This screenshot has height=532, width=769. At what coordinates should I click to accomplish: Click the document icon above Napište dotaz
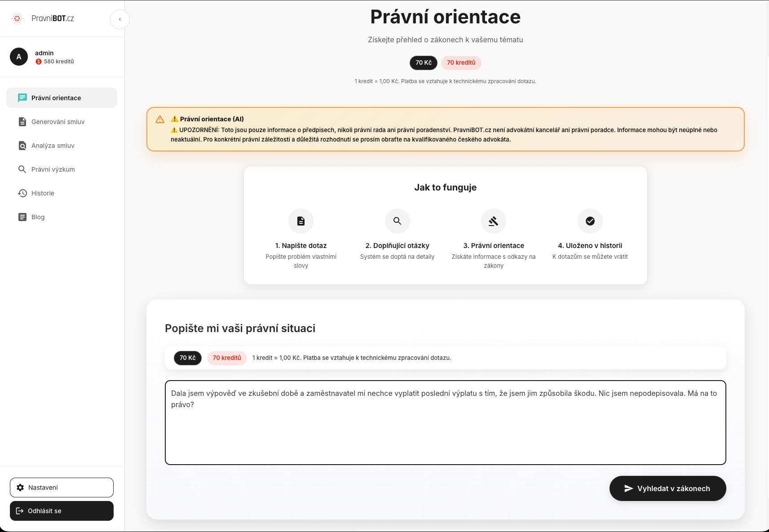pos(301,221)
